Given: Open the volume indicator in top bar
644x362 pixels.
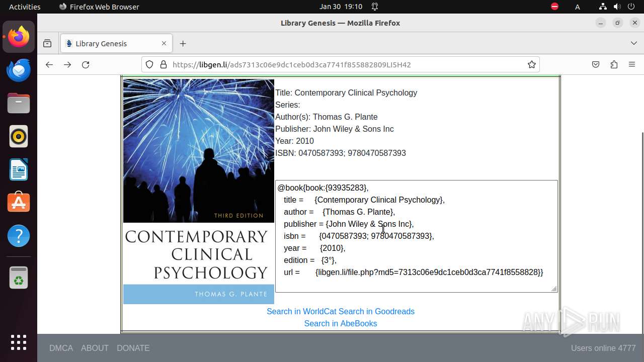Looking at the screenshot, I should pyautogui.click(x=617, y=7).
